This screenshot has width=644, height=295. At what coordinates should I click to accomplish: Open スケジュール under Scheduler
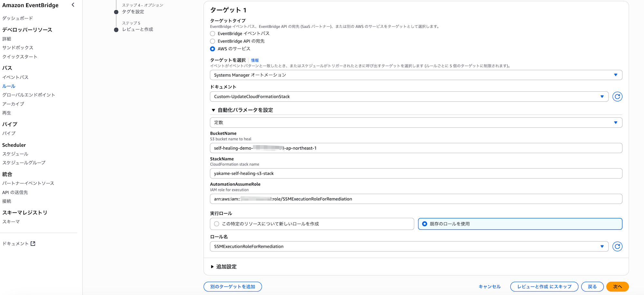(x=15, y=154)
